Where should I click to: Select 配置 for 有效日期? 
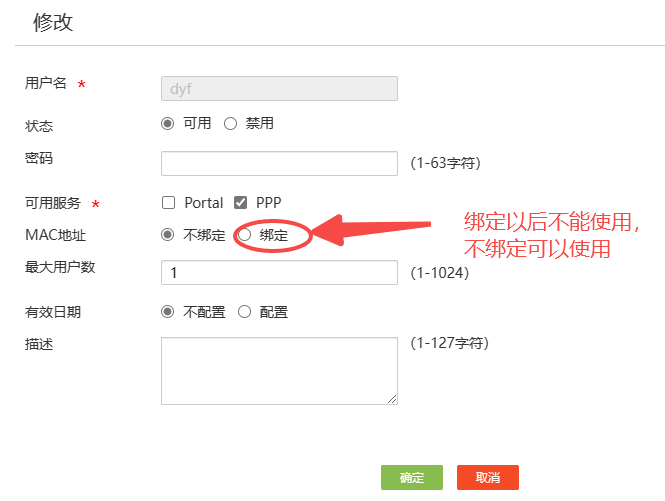point(245,312)
